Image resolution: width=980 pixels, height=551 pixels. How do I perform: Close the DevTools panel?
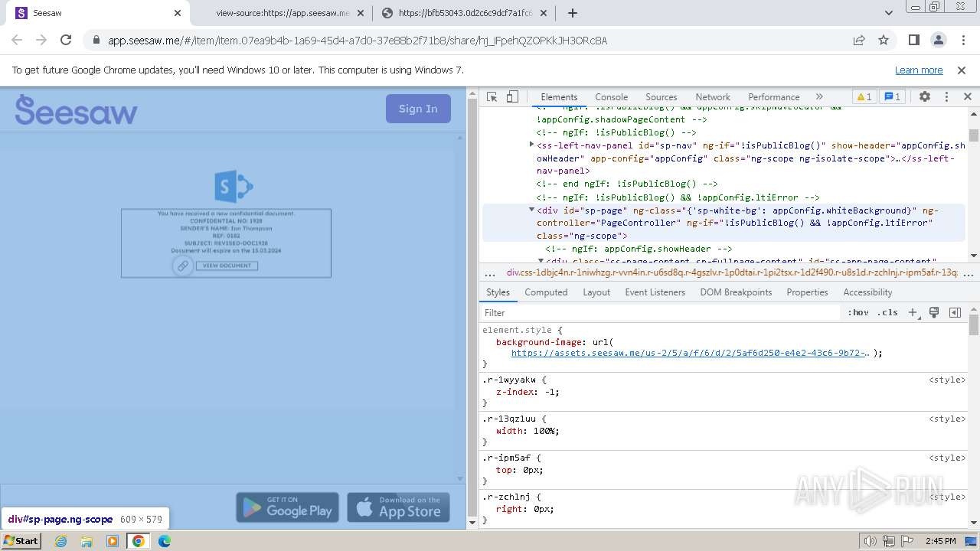967,97
